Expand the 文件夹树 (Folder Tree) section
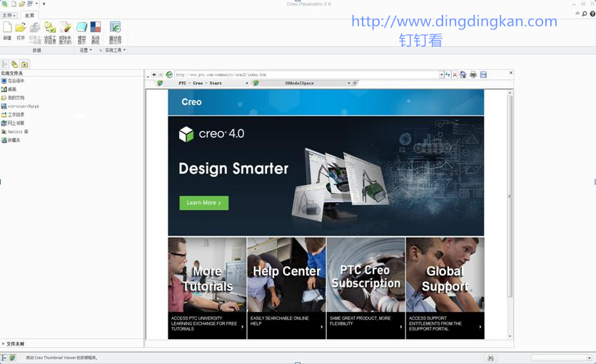Image resolution: width=596 pixels, height=364 pixels. pos(13,344)
